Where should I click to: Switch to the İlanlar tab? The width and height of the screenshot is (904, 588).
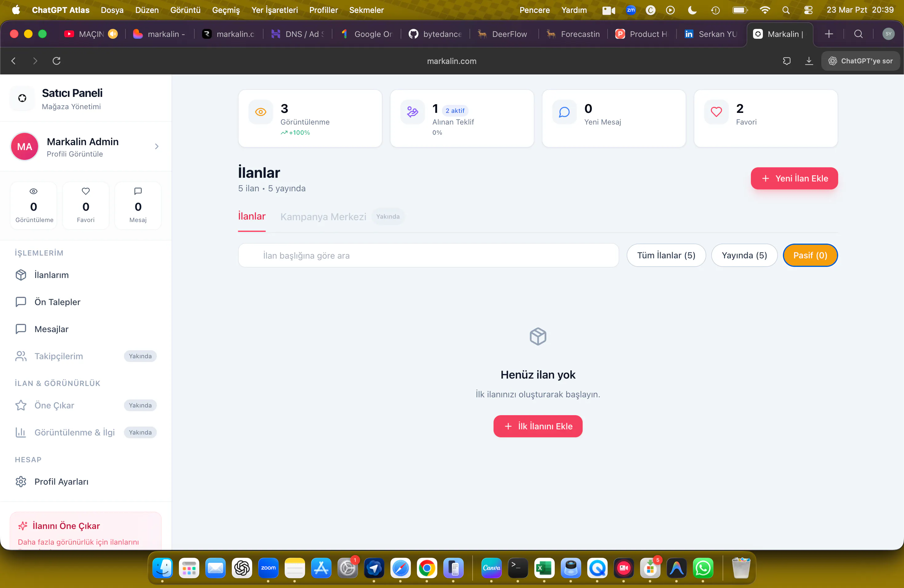(252, 216)
